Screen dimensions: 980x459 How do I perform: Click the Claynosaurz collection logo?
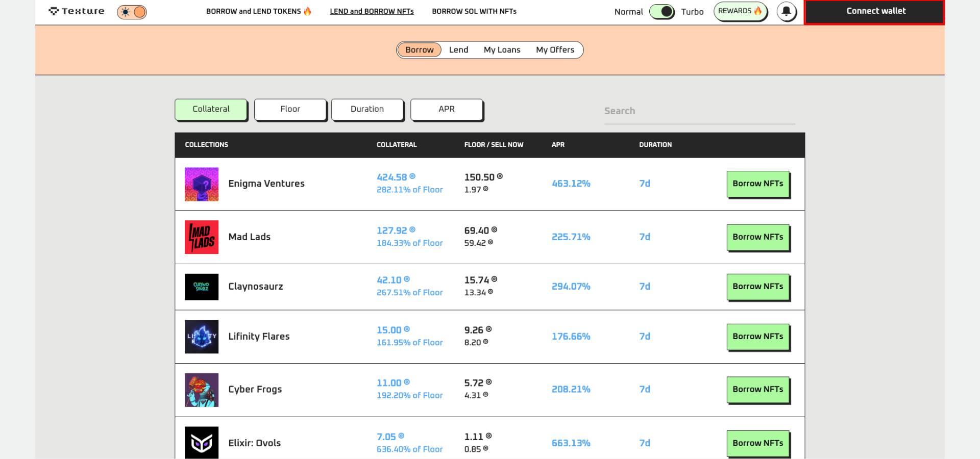[x=202, y=287]
